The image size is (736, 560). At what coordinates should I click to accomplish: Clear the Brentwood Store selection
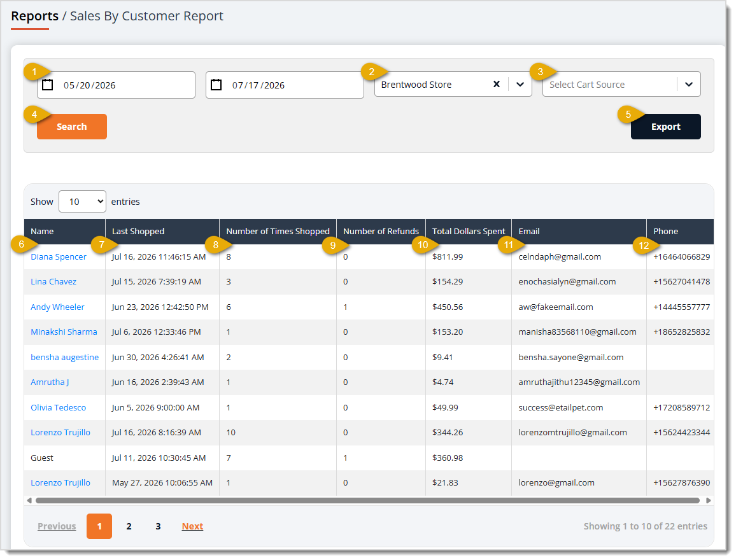click(x=497, y=85)
